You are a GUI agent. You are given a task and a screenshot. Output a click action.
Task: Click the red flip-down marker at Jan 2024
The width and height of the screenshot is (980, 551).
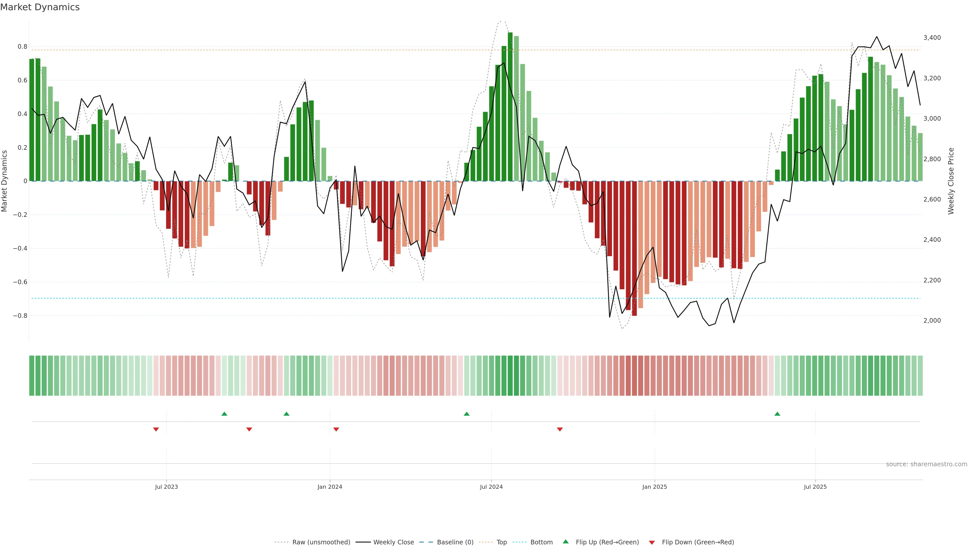[336, 429]
